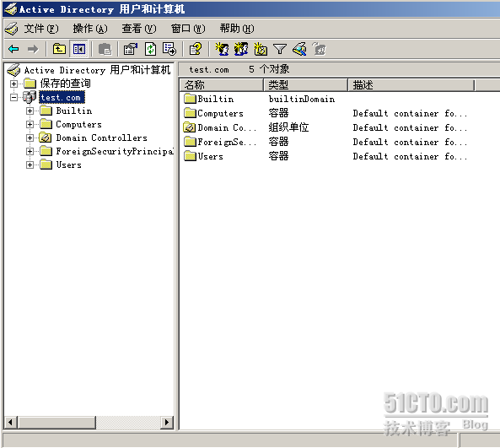Expand the Users tree node
The width and height of the screenshot is (500, 448).
point(30,165)
